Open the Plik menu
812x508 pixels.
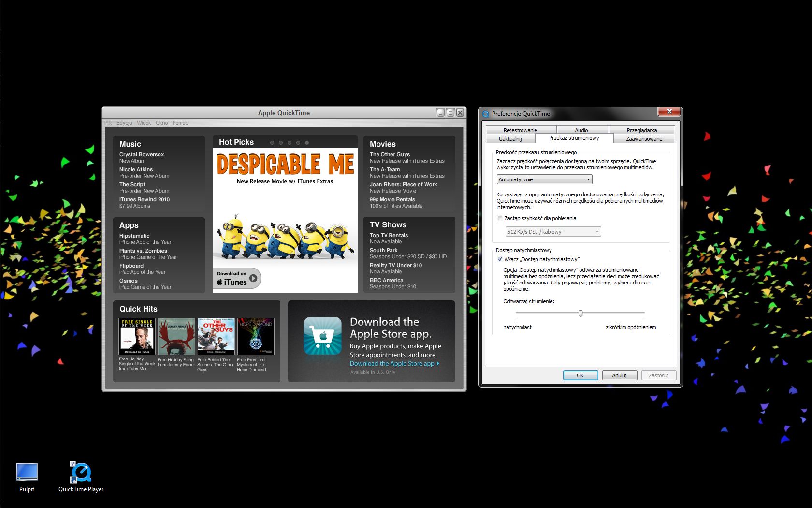pyautogui.click(x=108, y=123)
